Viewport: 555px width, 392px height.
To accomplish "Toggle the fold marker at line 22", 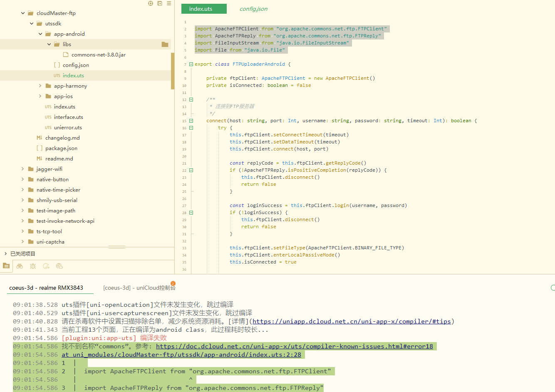I will click(x=191, y=170).
